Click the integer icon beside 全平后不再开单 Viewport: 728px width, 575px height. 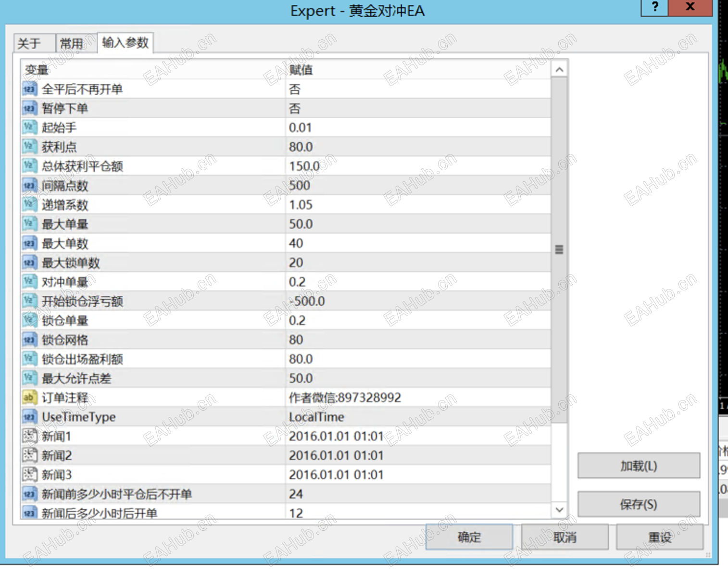tap(29, 89)
